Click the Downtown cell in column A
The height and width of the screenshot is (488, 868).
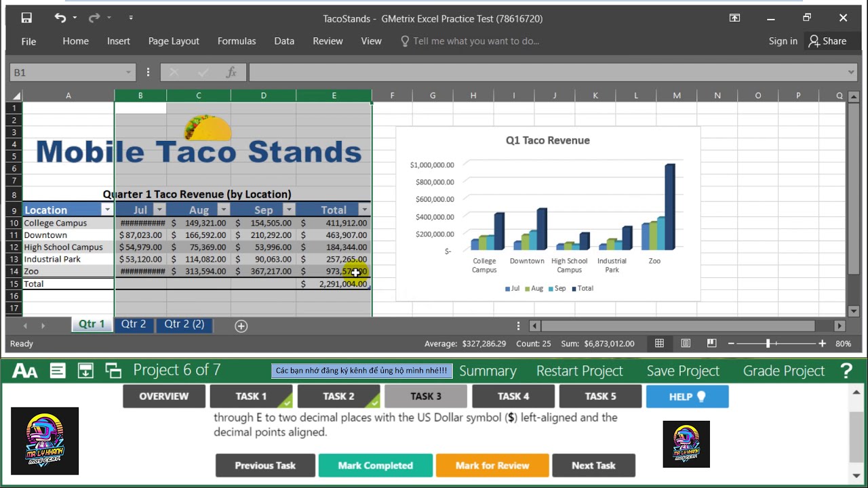68,235
